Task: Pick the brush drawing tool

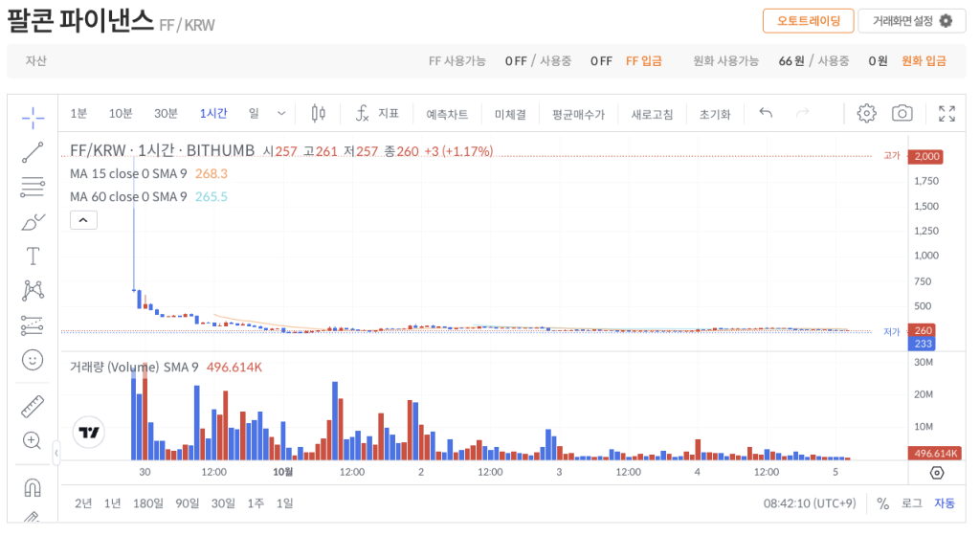Action: (x=33, y=222)
